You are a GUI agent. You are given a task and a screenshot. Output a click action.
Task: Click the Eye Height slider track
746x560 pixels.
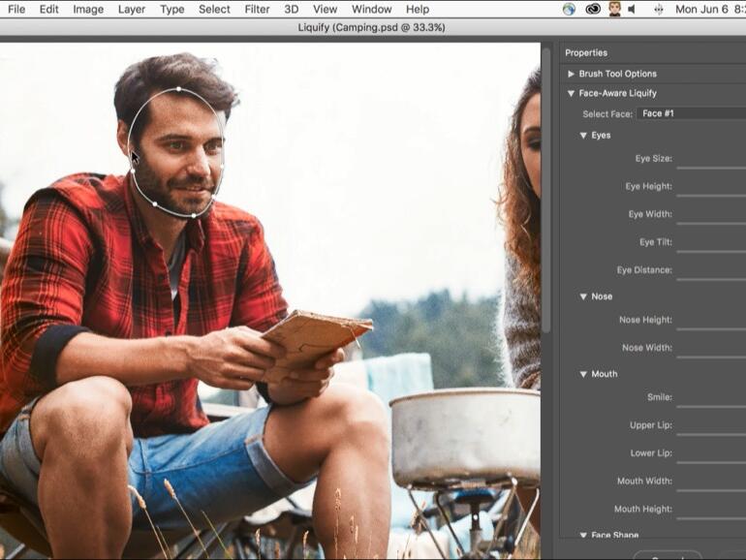[x=711, y=195]
